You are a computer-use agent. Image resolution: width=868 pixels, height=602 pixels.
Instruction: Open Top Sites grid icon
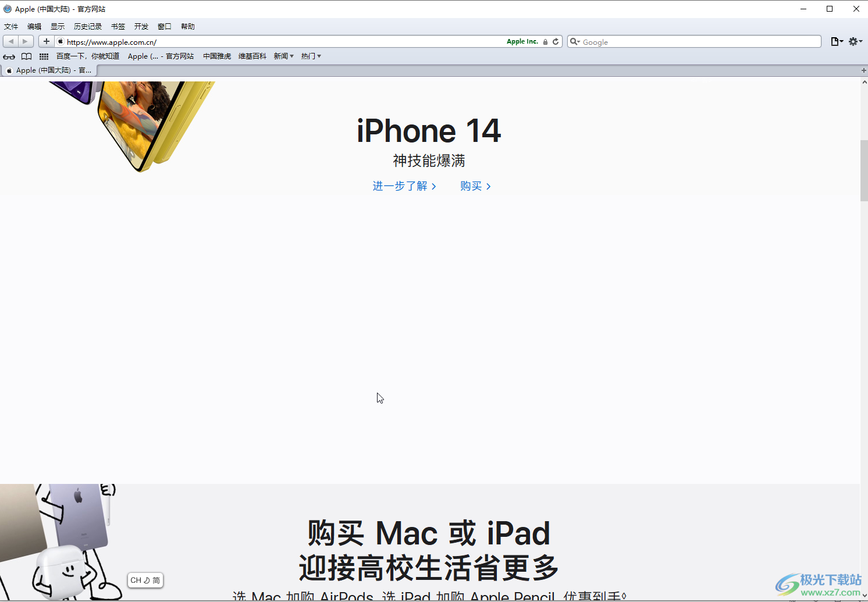[44, 56]
